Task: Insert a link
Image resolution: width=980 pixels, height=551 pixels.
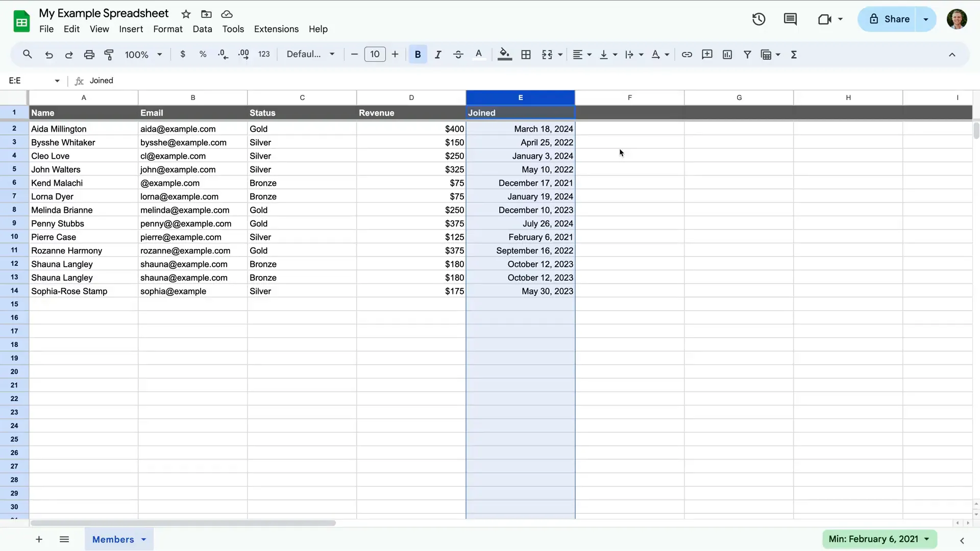Action: pyautogui.click(x=687, y=54)
